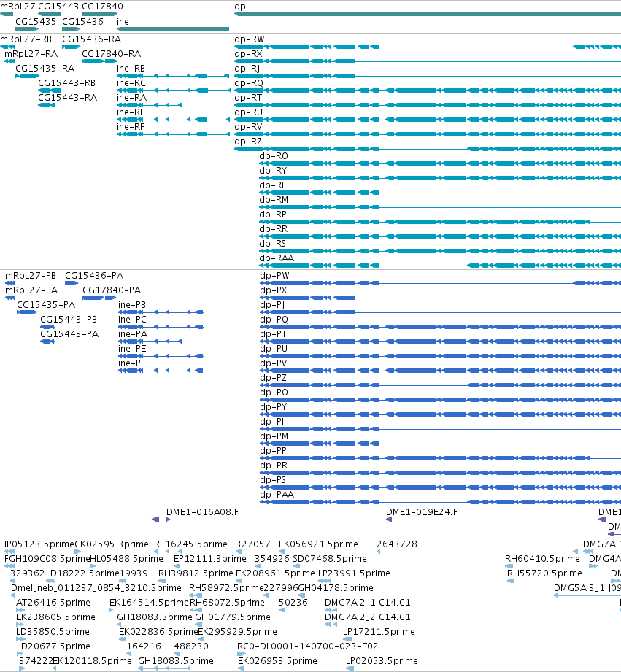Click the ine-RA transcript label
621x672 pixels.
click(x=131, y=98)
